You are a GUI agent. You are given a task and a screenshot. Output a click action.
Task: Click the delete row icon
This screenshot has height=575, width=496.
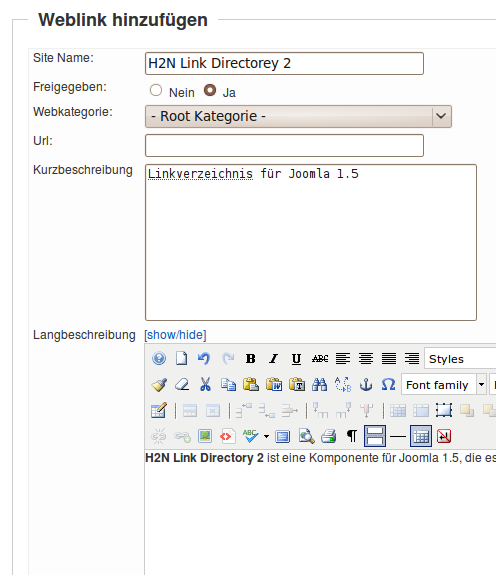[290, 411]
